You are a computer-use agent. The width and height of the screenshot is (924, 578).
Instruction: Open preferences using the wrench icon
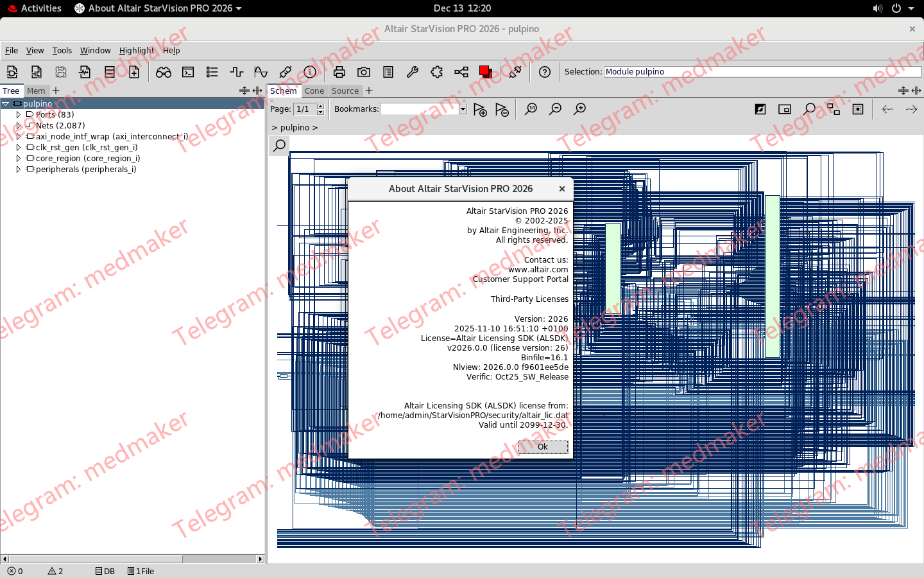click(413, 72)
